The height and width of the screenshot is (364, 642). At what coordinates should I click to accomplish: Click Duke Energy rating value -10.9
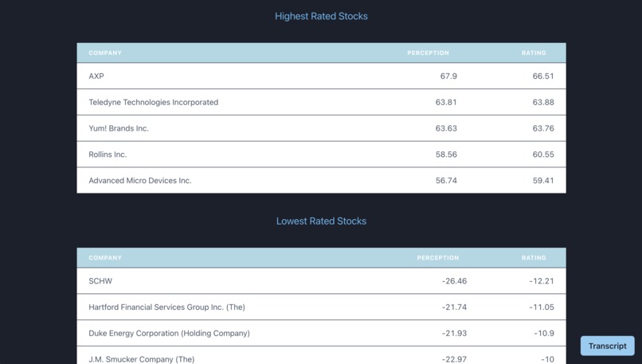point(544,333)
